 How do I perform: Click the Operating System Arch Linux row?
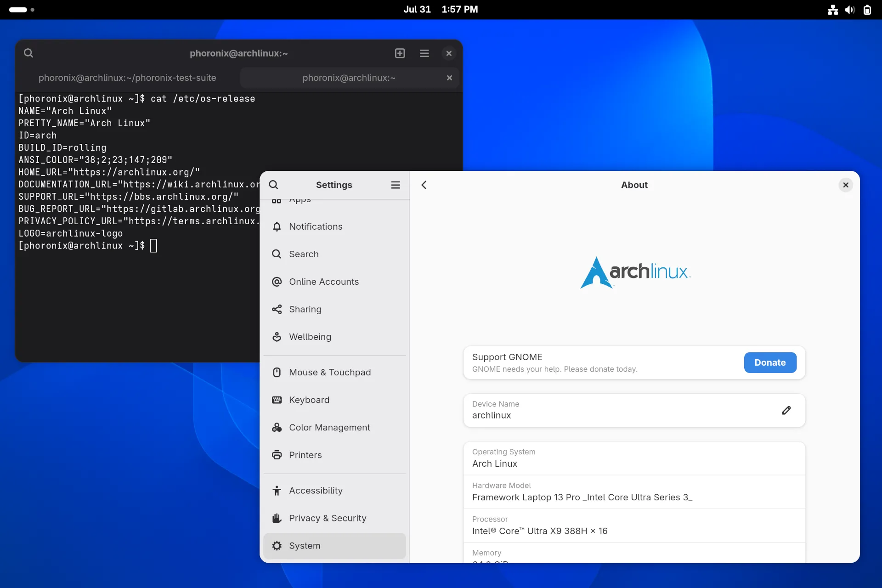634,458
